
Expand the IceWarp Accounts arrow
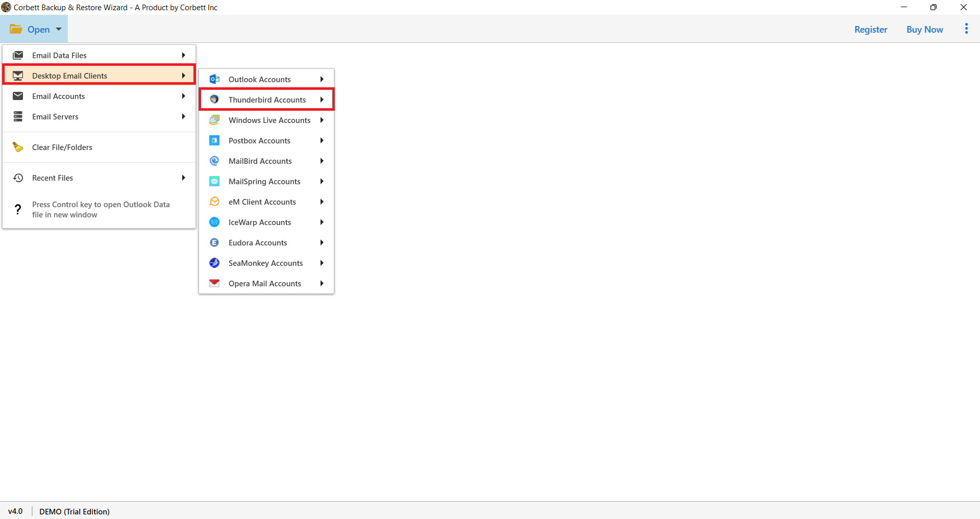tap(322, 222)
